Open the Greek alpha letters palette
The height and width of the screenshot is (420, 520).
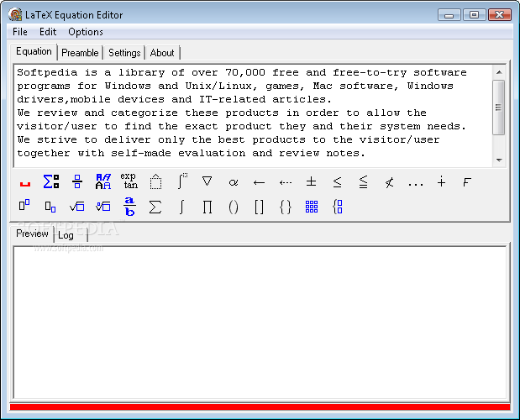pyautogui.click(x=234, y=182)
